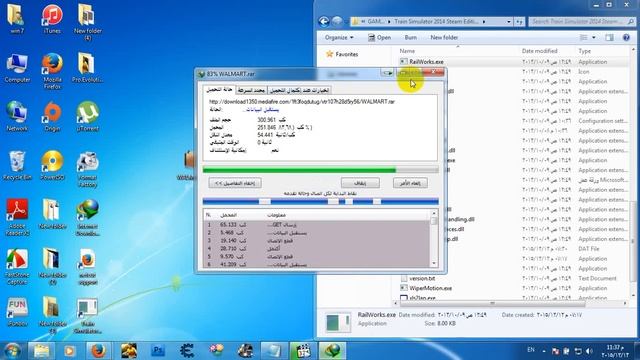
Task: Open the Computer desktop icon
Action: click(17, 68)
